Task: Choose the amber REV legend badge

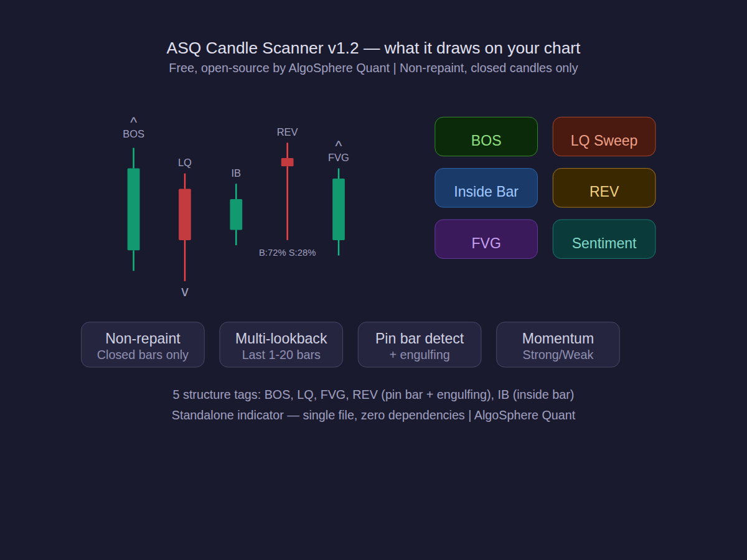Action: coord(604,188)
